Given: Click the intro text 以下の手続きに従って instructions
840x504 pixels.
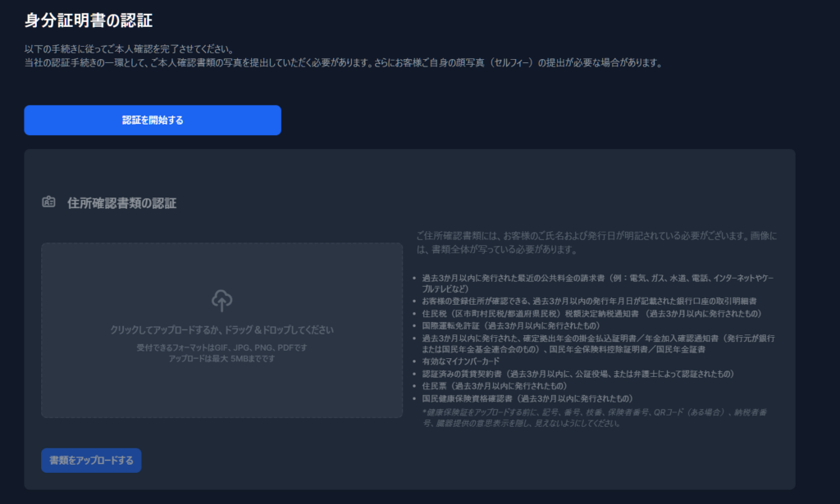Looking at the screenshot, I should pos(130,49).
